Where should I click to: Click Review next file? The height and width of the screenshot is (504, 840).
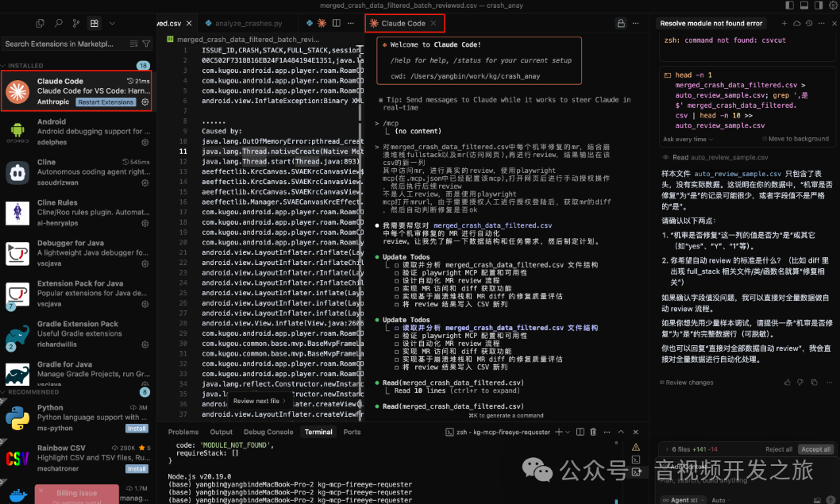[x=260, y=401]
